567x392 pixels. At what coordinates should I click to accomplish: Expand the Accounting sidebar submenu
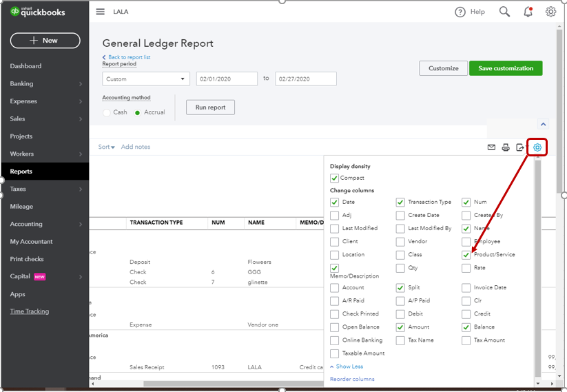(81, 224)
